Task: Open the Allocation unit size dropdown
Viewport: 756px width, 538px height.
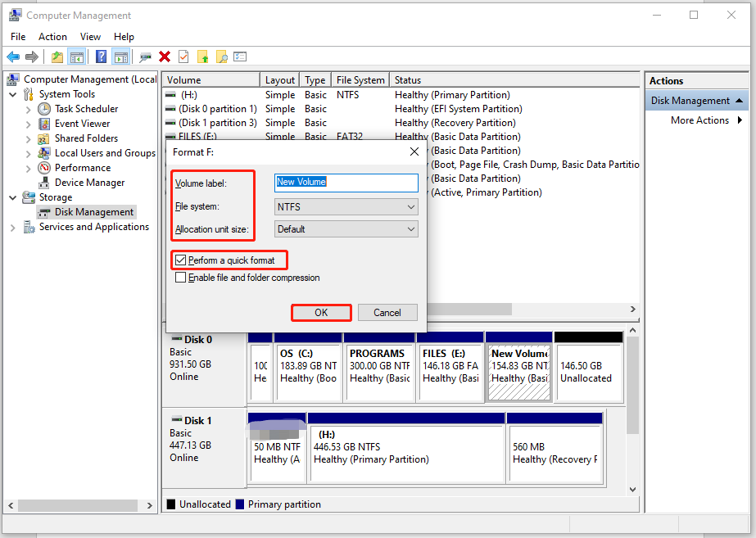Action: click(346, 229)
